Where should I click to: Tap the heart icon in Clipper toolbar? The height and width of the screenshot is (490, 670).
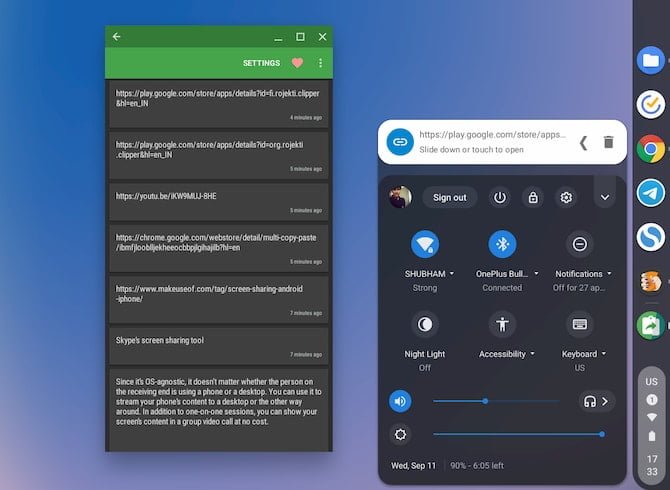(297, 63)
